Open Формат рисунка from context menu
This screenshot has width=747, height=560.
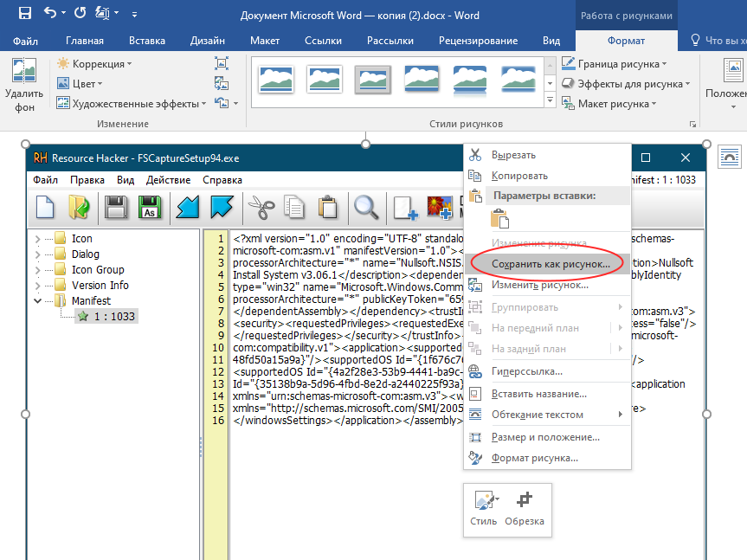click(547, 458)
